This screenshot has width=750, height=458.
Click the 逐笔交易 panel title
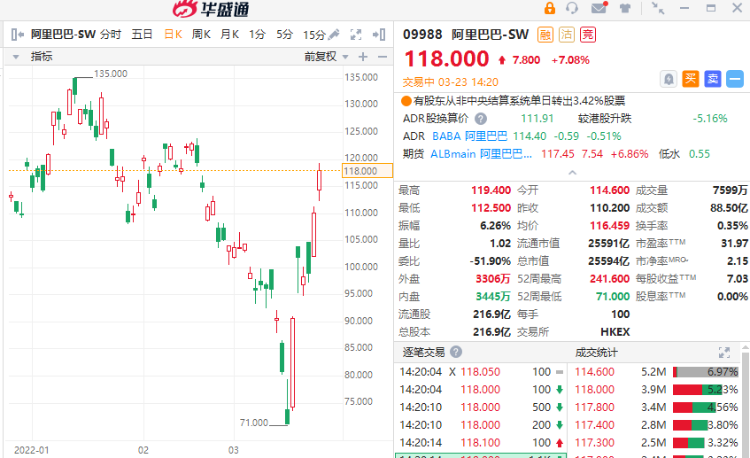tap(423, 352)
